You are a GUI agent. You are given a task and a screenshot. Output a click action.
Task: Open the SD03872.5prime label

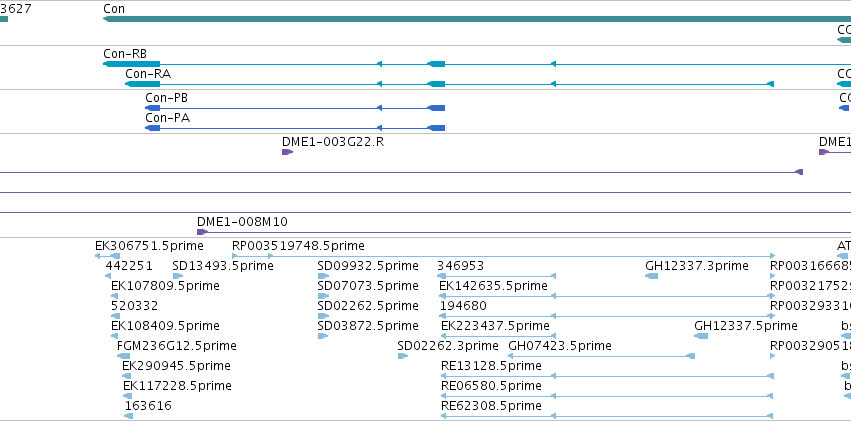[x=368, y=326]
